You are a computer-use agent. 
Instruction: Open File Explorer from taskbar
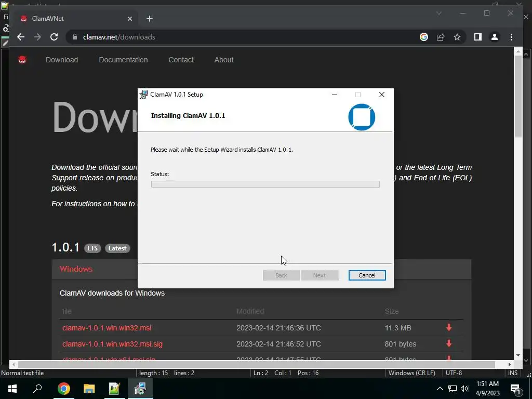[89, 389]
